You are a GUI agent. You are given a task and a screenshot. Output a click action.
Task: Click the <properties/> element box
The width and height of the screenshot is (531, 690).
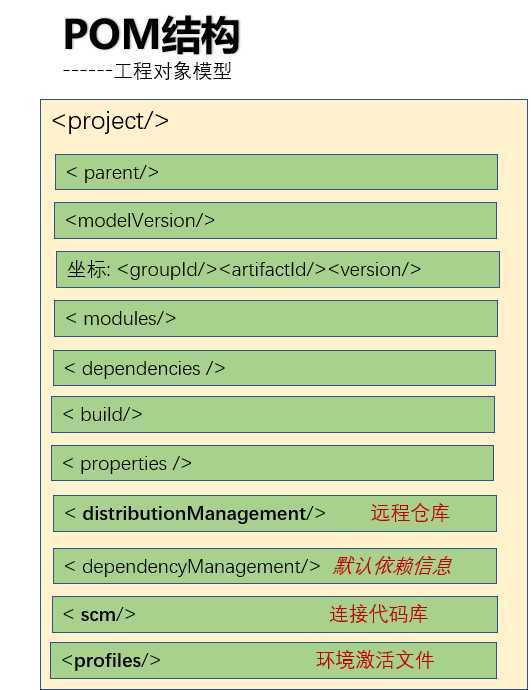click(272, 463)
